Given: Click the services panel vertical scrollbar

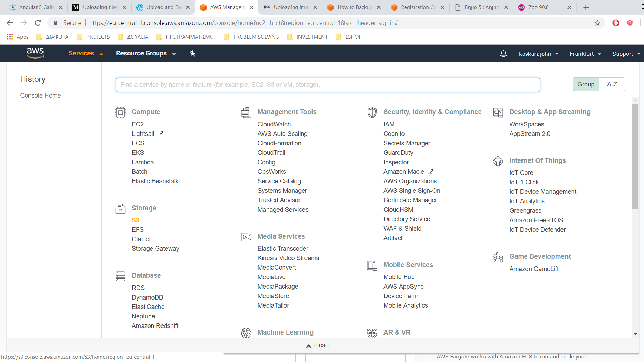Looking at the screenshot, I should (x=635, y=156).
